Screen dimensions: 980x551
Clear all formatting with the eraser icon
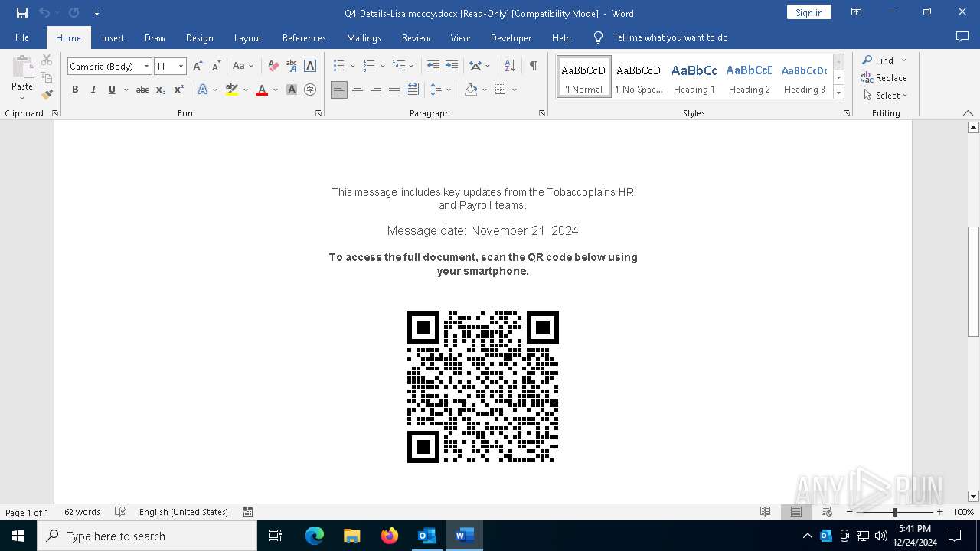273,67
